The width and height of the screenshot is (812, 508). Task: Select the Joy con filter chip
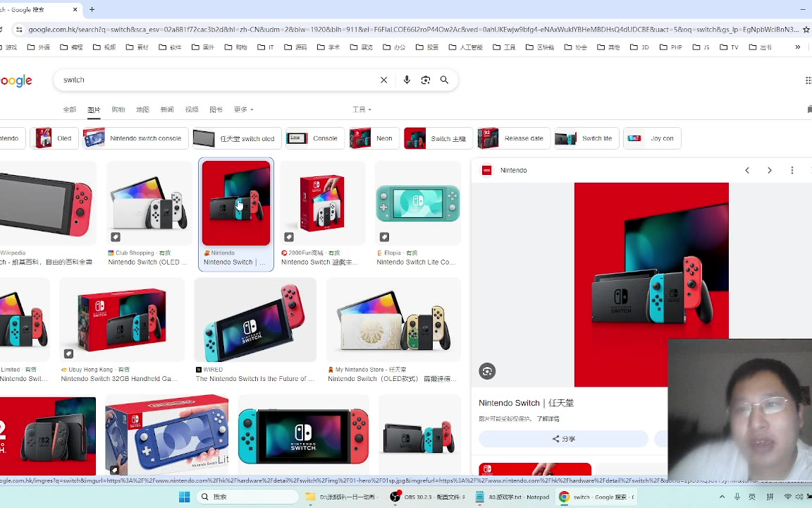point(653,138)
